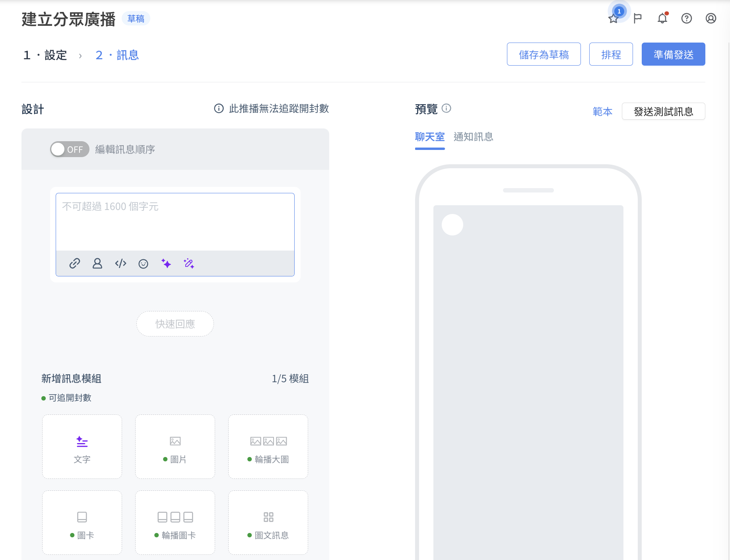Screen dimensions: 730x560
Task: Click the 設計 section heading
Action: point(33,109)
